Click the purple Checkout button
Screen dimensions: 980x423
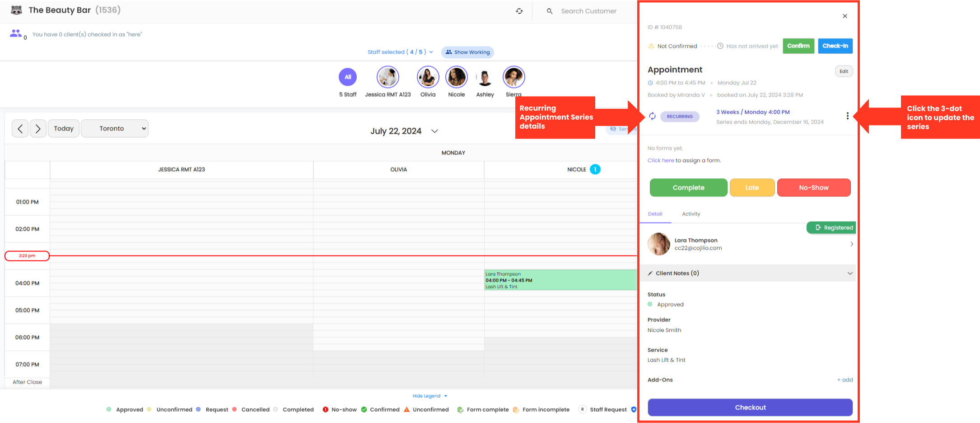750,407
